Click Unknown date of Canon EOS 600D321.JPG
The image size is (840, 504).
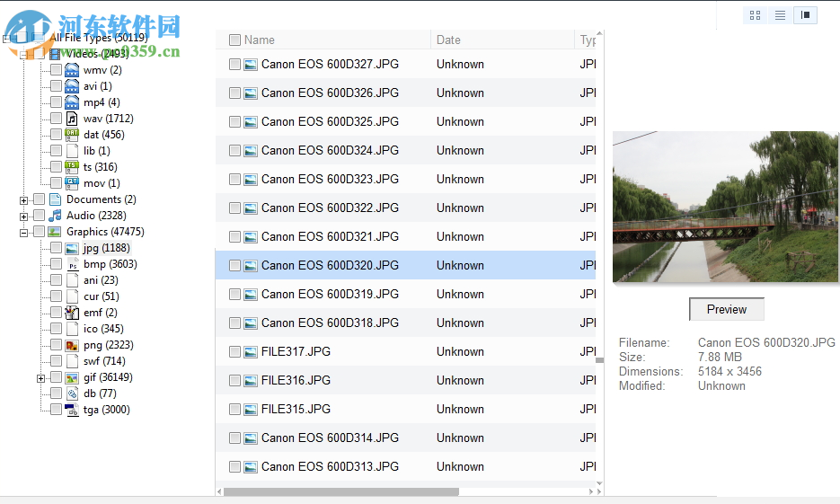click(x=460, y=236)
